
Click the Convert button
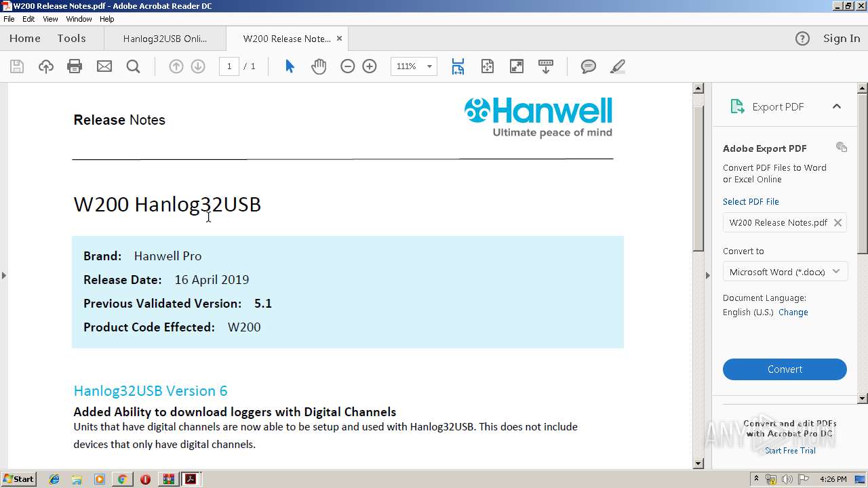click(785, 369)
